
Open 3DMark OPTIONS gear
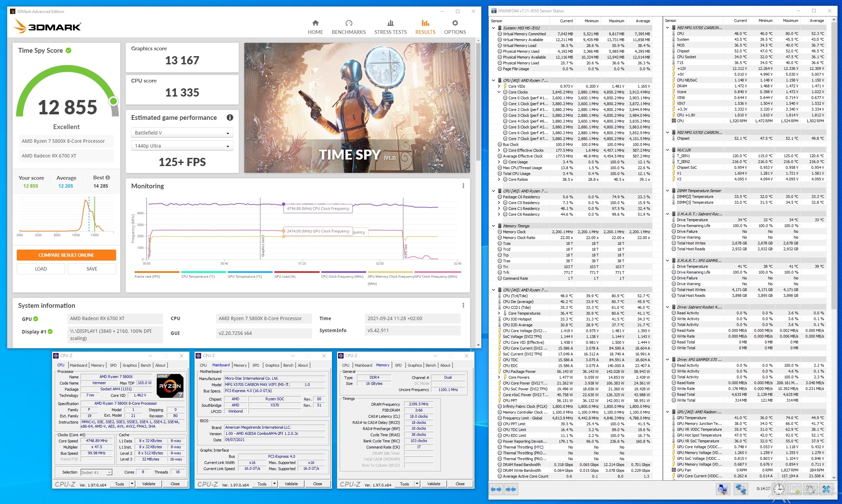455,27
